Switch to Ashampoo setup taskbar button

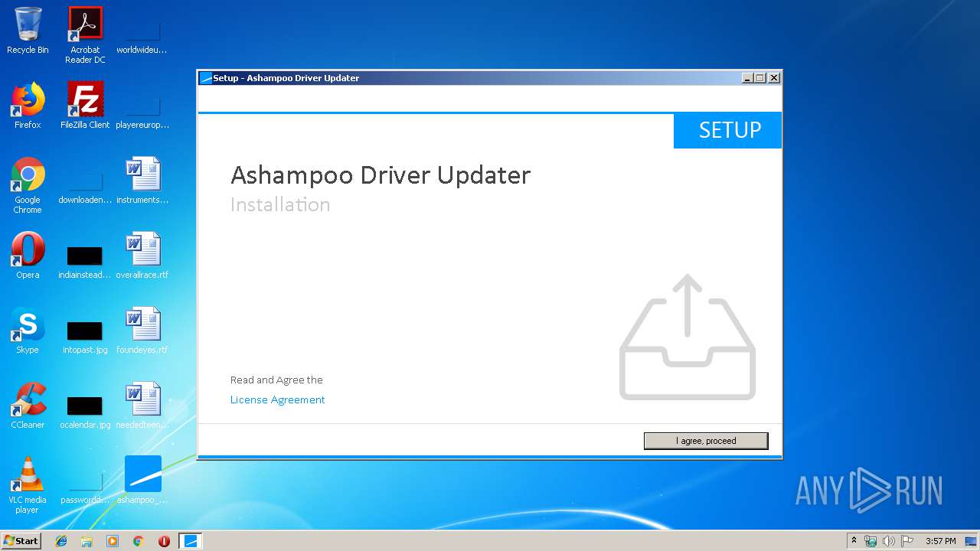(x=191, y=541)
